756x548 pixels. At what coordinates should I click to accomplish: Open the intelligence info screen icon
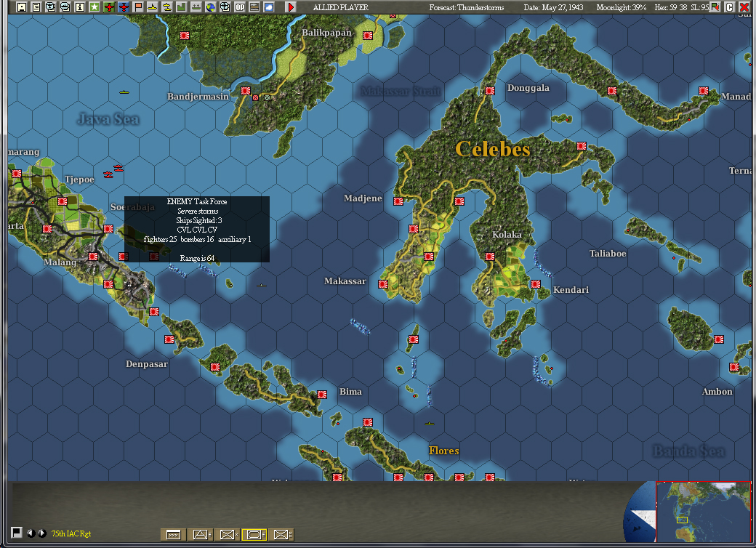pos(81,7)
